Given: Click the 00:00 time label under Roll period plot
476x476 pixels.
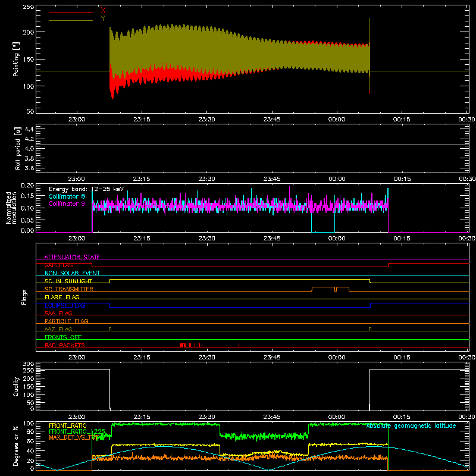Looking at the screenshot, I should click(x=337, y=179).
